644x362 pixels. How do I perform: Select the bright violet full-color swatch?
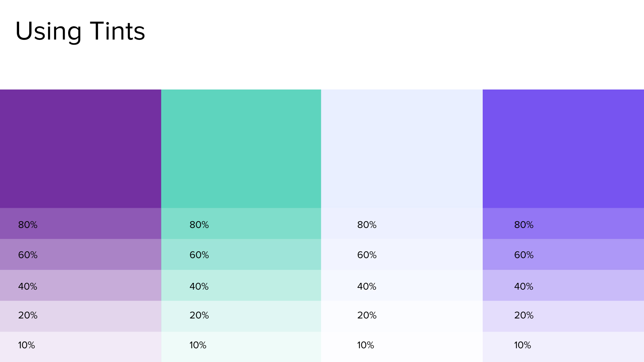click(563, 148)
